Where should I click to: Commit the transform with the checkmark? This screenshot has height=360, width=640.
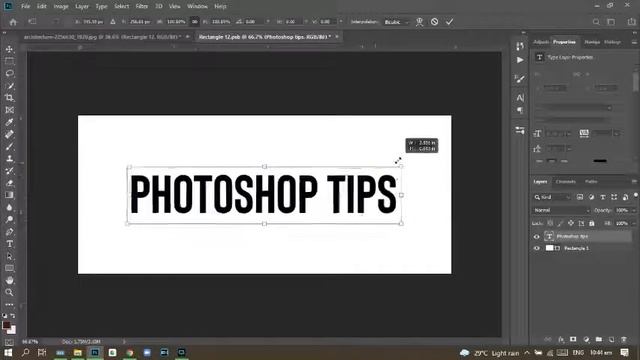[449, 22]
